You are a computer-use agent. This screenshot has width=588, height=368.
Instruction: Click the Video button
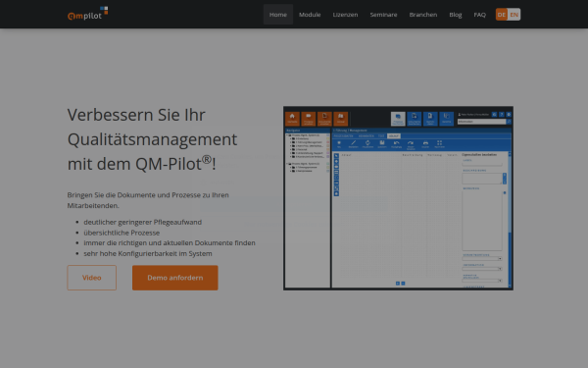coord(92,278)
